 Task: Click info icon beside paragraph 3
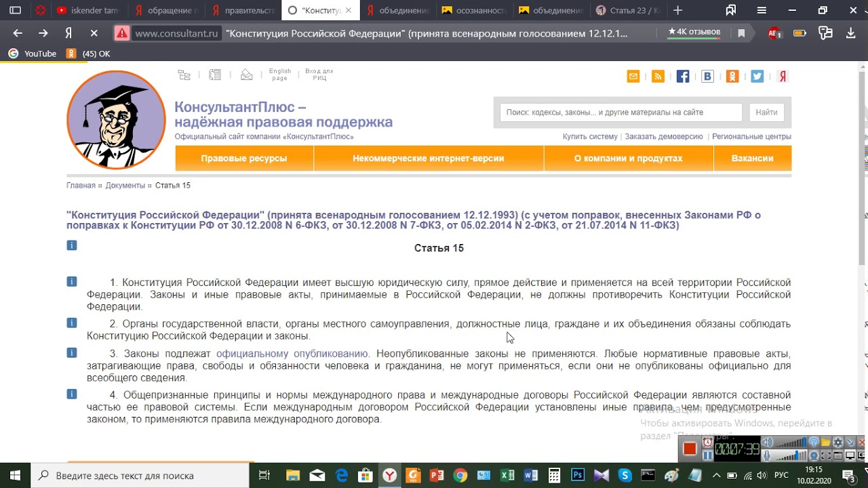[72, 352]
